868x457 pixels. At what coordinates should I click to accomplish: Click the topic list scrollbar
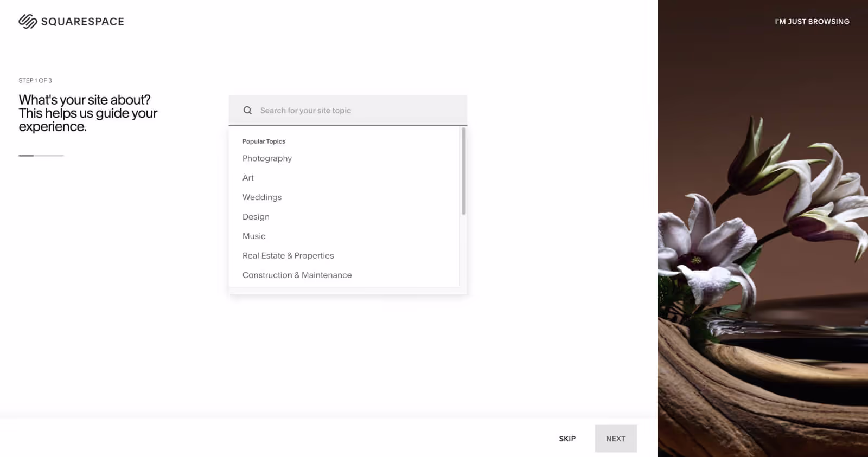pos(463,171)
